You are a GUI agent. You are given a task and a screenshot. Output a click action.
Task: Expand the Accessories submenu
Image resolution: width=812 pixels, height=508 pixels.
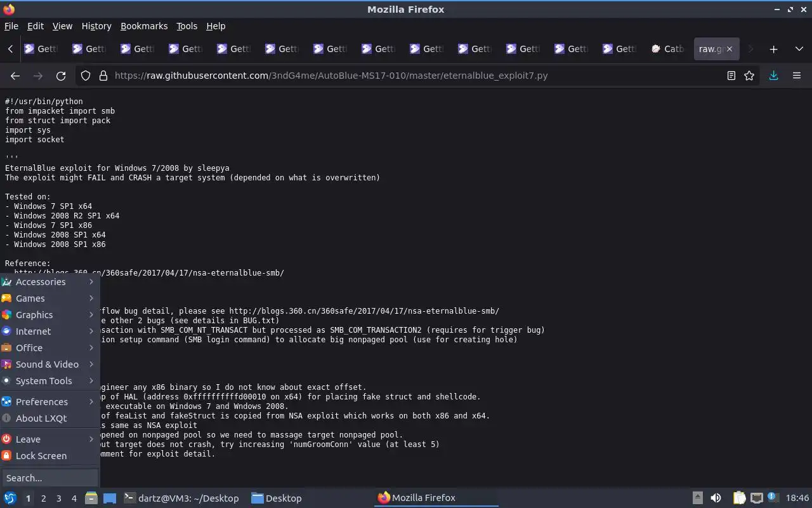(49, 282)
